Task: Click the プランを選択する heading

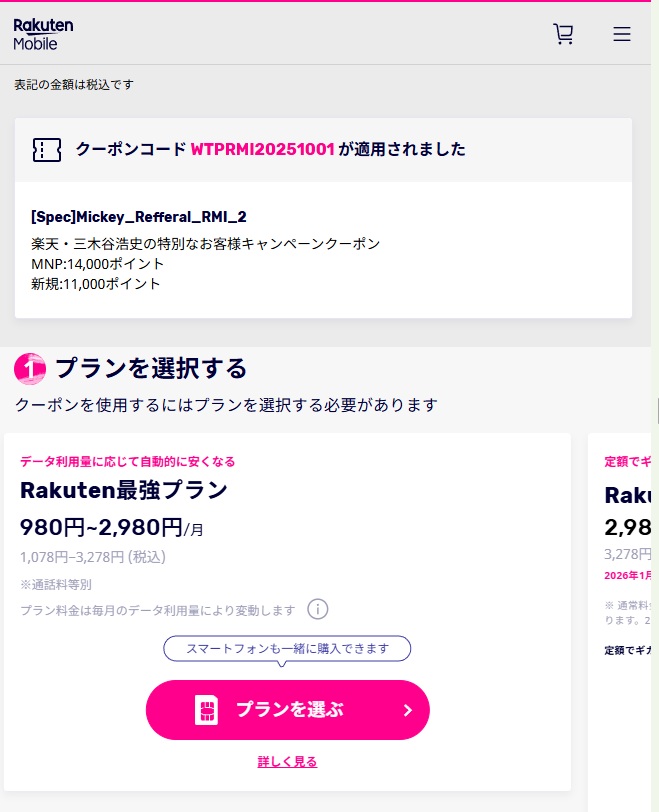Action: point(151,368)
